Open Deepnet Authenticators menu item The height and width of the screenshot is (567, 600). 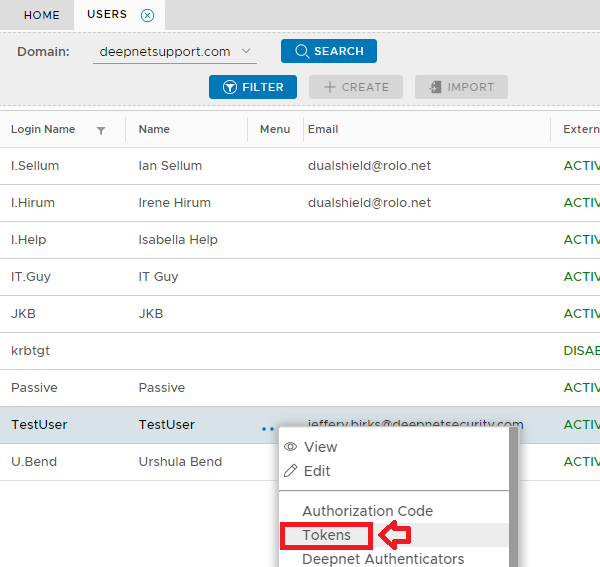[383, 559]
